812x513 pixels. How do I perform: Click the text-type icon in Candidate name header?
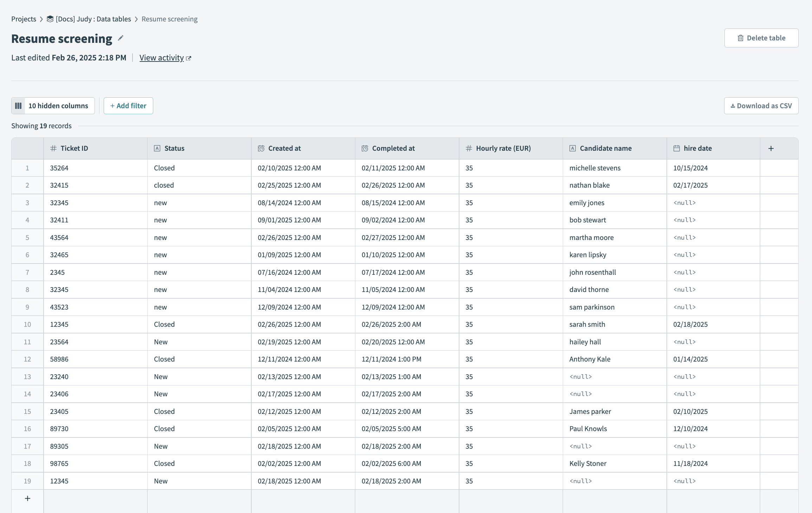pyautogui.click(x=573, y=148)
